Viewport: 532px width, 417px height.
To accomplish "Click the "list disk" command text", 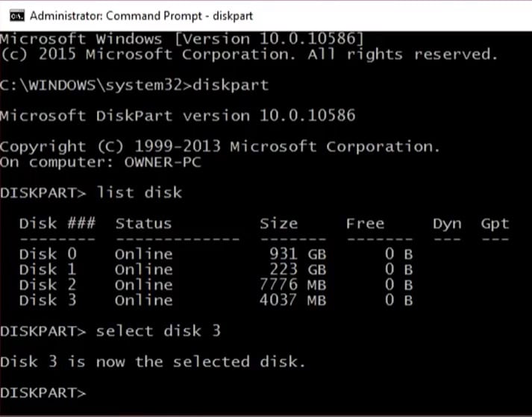I will pyautogui.click(x=139, y=192).
